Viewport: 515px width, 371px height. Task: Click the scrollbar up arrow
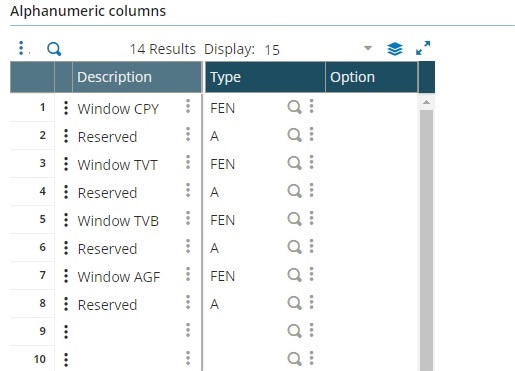[426, 102]
